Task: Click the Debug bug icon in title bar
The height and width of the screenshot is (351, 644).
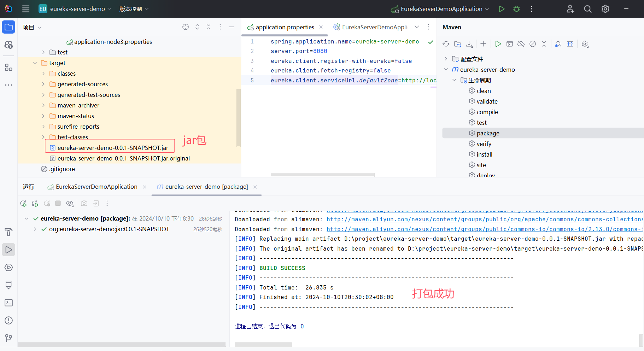Action: 516,9
